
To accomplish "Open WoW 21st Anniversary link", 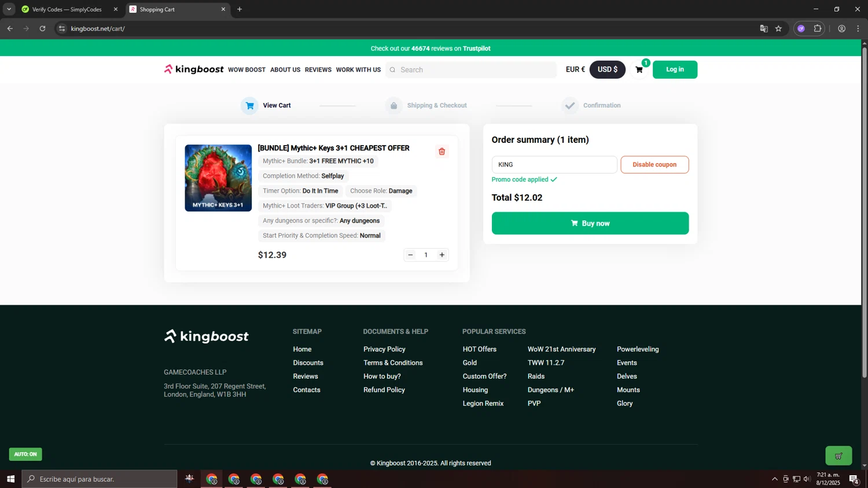I will pyautogui.click(x=561, y=349).
